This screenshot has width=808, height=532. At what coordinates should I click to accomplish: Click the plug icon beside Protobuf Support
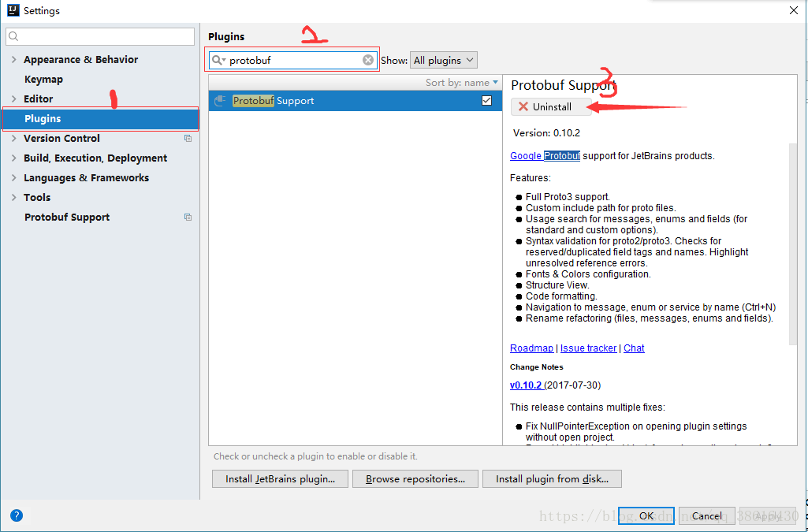click(x=220, y=101)
